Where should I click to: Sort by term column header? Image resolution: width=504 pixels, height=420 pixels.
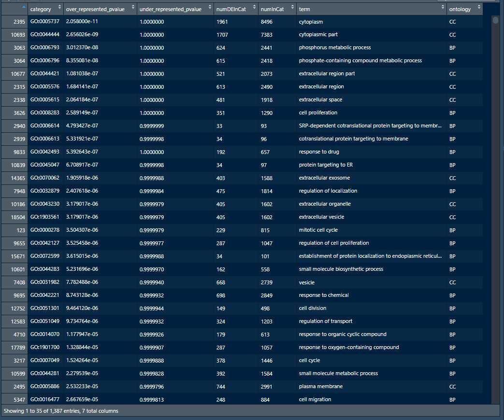[371, 9]
